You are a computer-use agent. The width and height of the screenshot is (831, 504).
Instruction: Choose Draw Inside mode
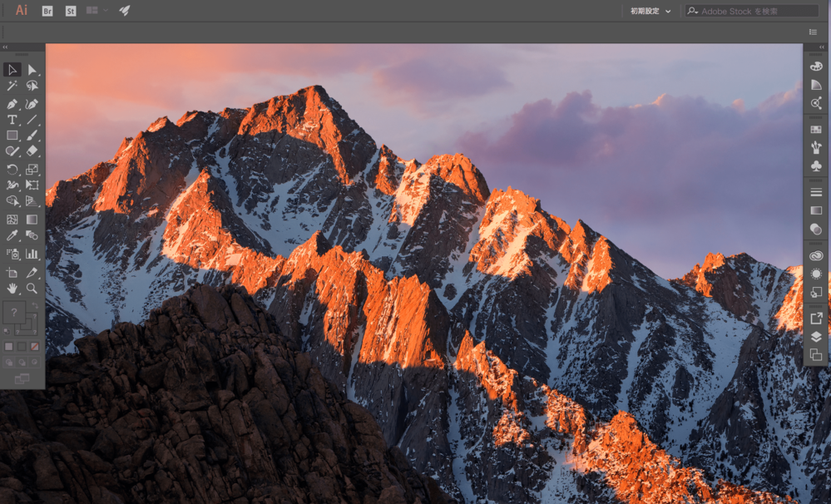35,363
